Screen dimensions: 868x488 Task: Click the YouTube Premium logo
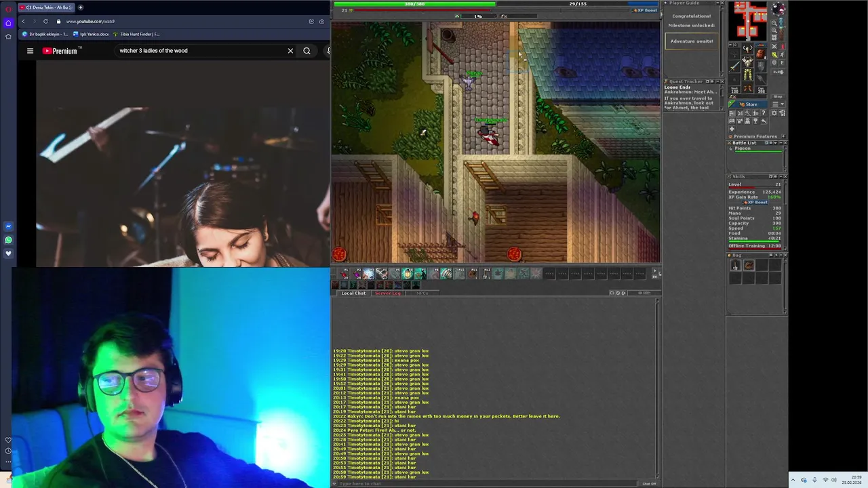tap(60, 51)
